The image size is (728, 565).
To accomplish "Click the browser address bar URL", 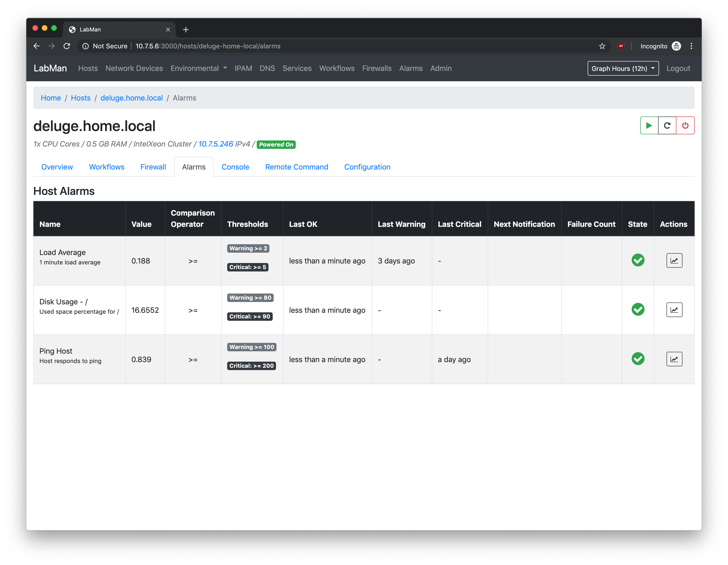I will [x=208, y=46].
